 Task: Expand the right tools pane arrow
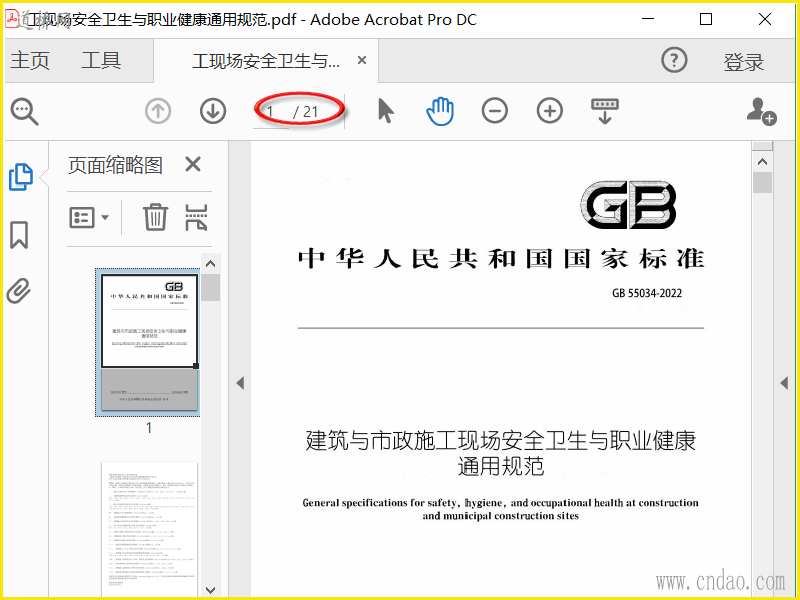click(x=784, y=383)
